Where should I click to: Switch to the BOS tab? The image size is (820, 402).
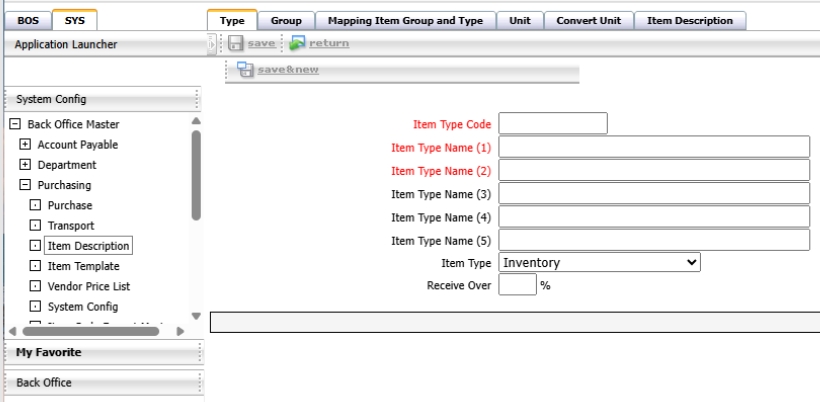pos(27,20)
